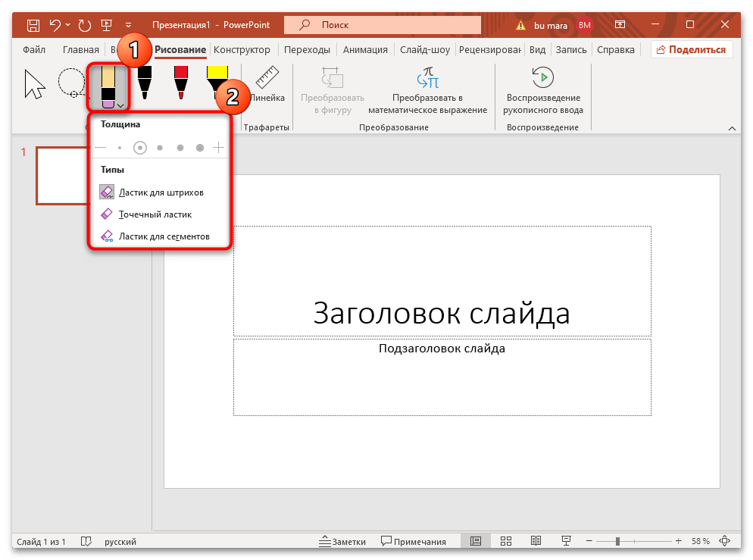
Task: Collapse the ribbon with the chevron
Action: [x=732, y=128]
